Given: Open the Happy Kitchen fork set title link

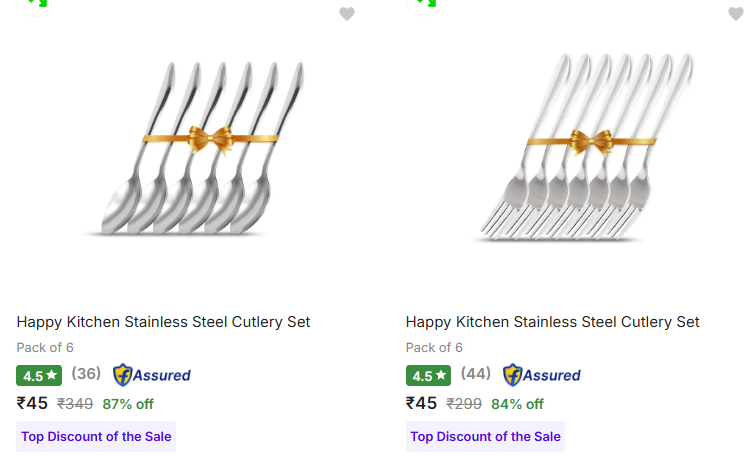Looking at the screenshot, I should (552, 322).
